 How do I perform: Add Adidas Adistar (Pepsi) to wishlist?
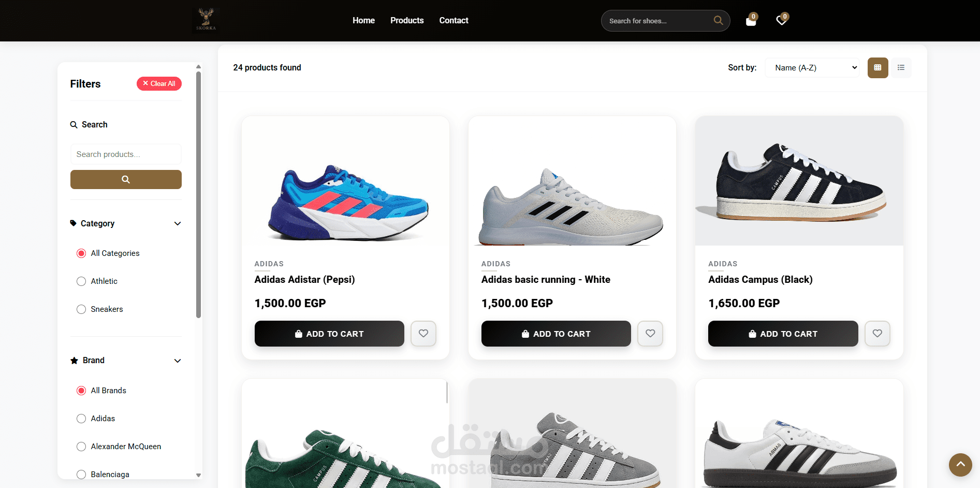coord(423,334)
